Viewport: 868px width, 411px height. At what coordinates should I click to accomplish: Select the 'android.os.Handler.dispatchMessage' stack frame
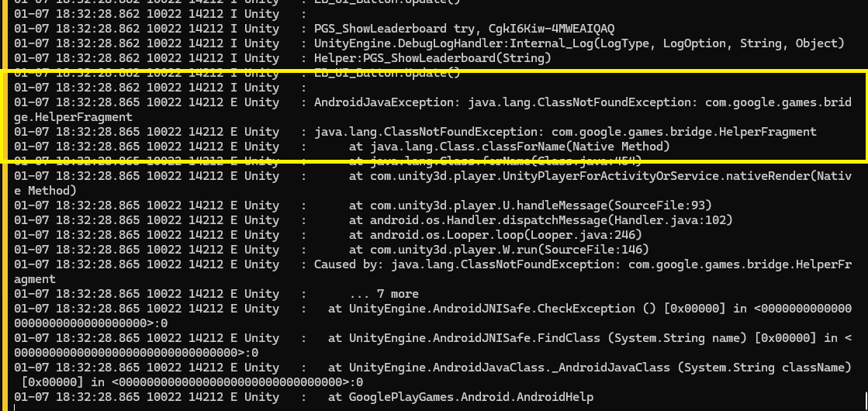[374, 220]
